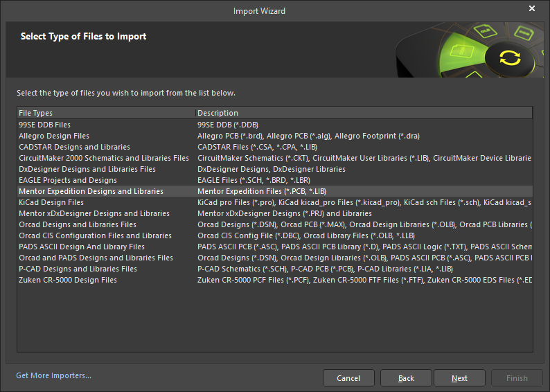Select Mentor xDxDesigner Designs and Libraries
550x392 pixels.
click(x=94, y=213)
